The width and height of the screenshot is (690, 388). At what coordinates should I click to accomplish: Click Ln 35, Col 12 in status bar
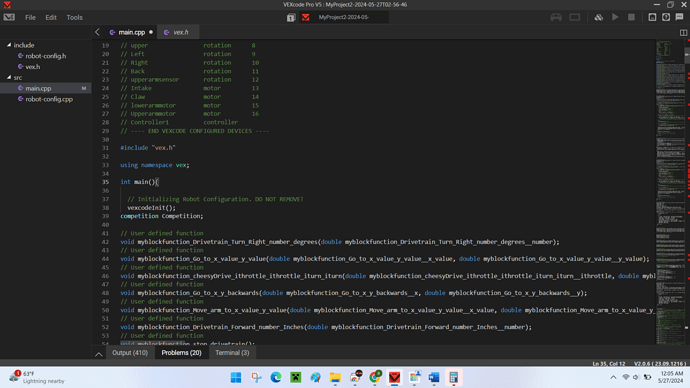click(609, 364)
